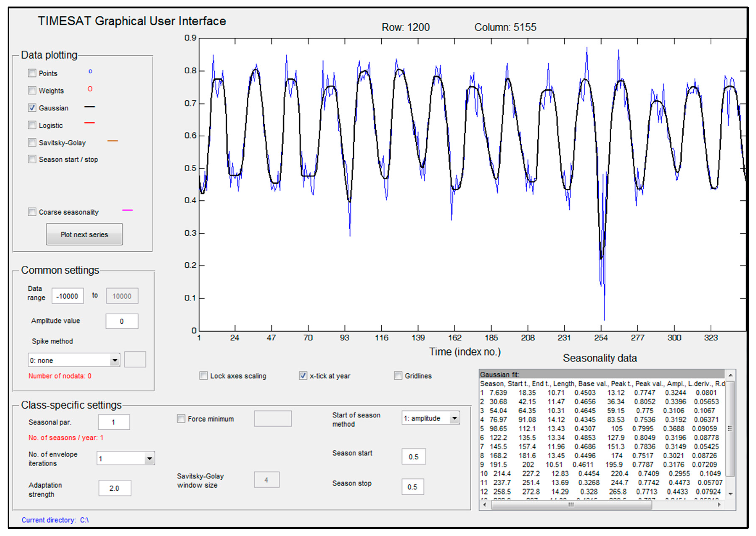Click the Amplitude value input field
This screenshot has height=536, width=756.
tap(122, 321)
